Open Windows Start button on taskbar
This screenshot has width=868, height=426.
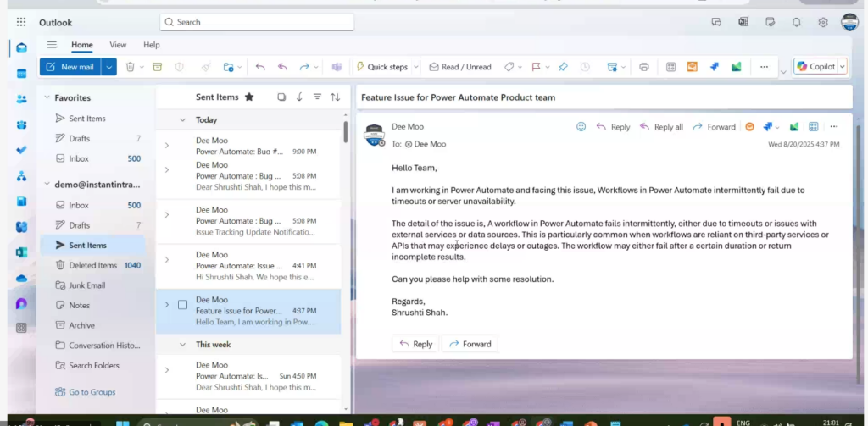122,423
